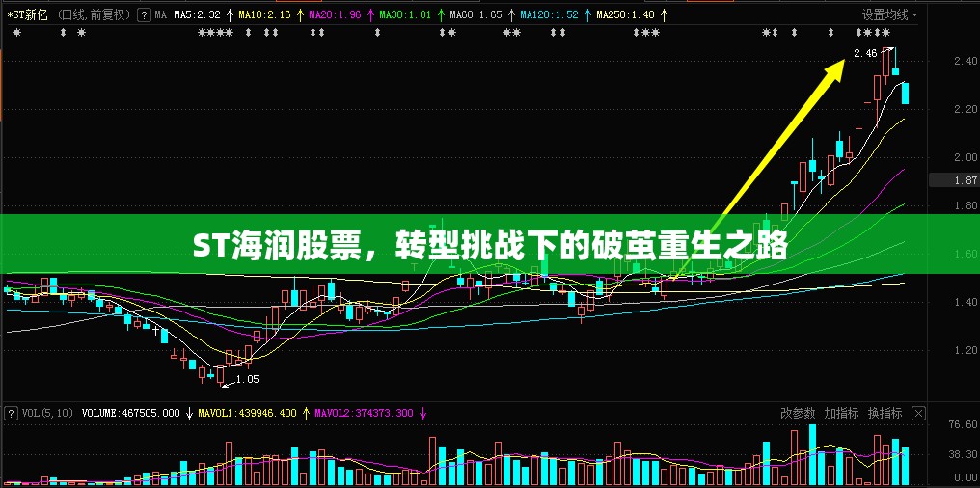
Task: Click the 加指标 button
Action: coord(841,413)
